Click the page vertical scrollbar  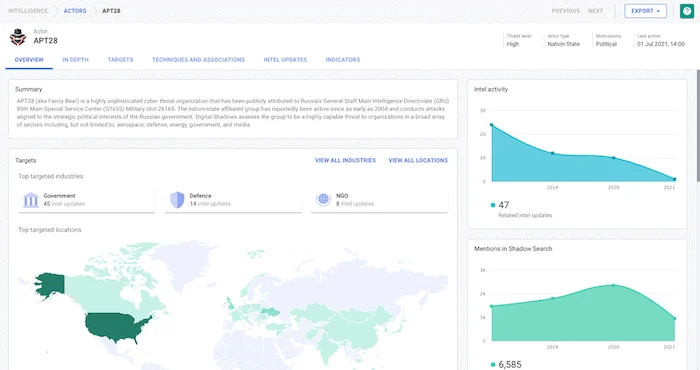(698, 125)
